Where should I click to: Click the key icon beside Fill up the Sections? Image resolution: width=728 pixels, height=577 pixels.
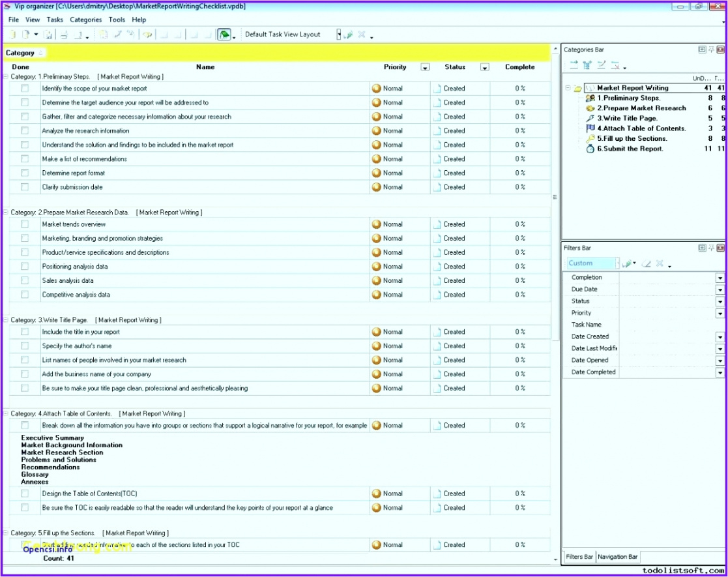pos(590,139)
